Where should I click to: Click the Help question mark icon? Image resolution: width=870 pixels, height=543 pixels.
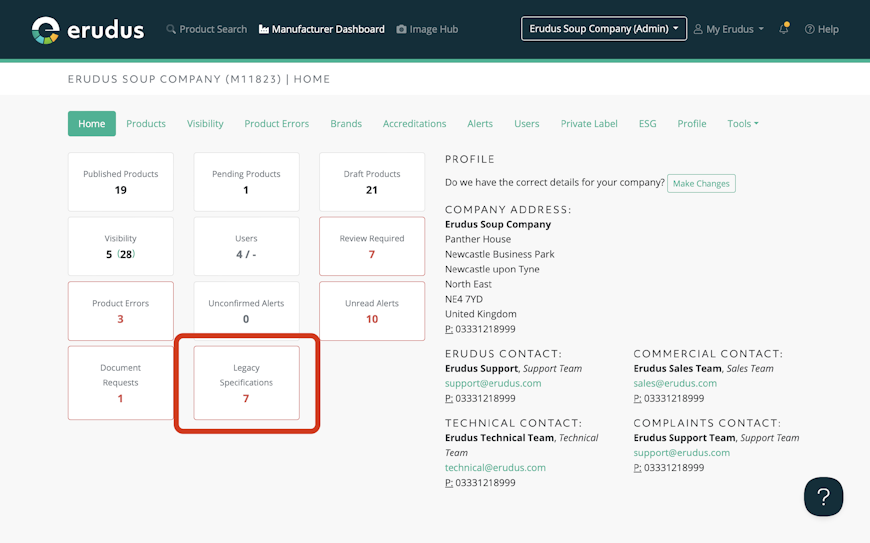pos(810,29)
